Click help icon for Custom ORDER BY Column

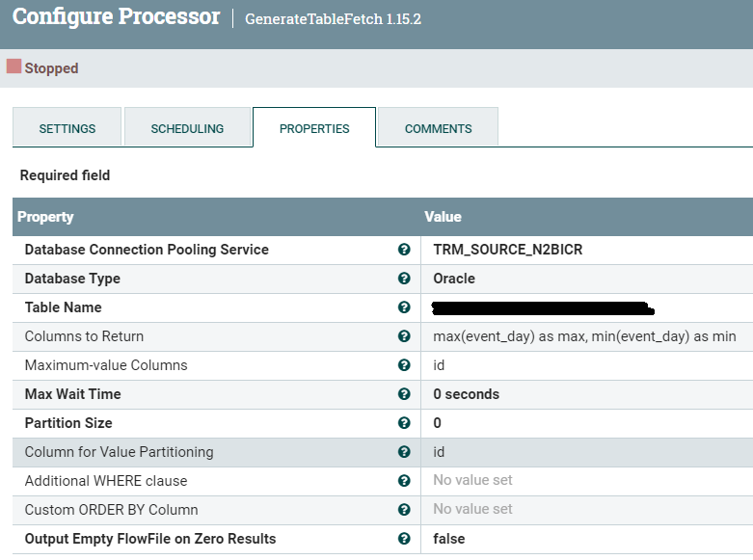coord(404,510)
